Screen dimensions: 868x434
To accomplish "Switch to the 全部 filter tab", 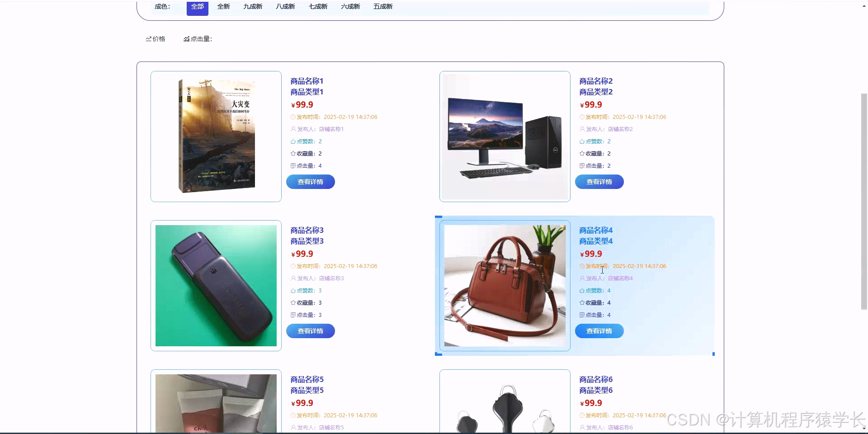I will click(x=197, y=6).
